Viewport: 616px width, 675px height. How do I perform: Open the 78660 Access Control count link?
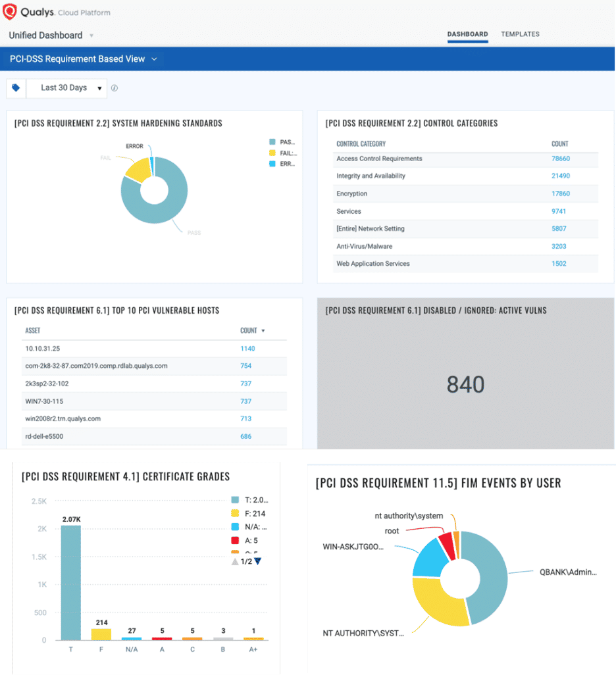coord(561,159)
